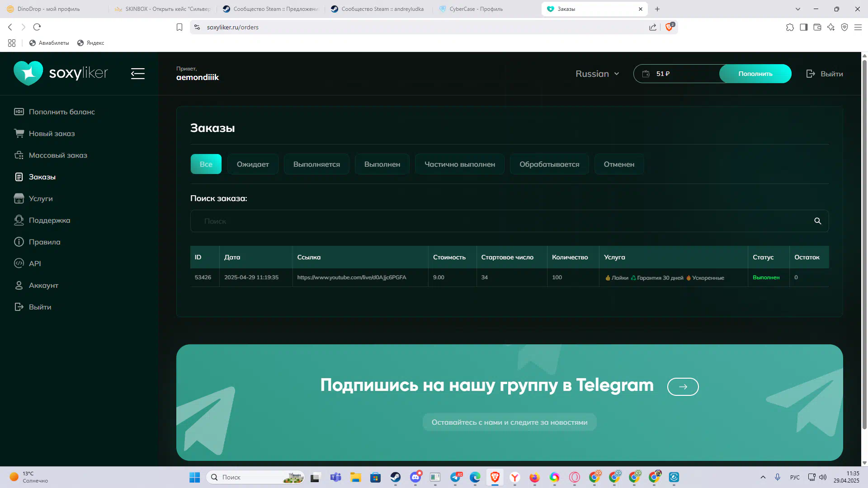Select the Обрабатывается filter tab
868x488 pixels.
click(x=549, y=164)
